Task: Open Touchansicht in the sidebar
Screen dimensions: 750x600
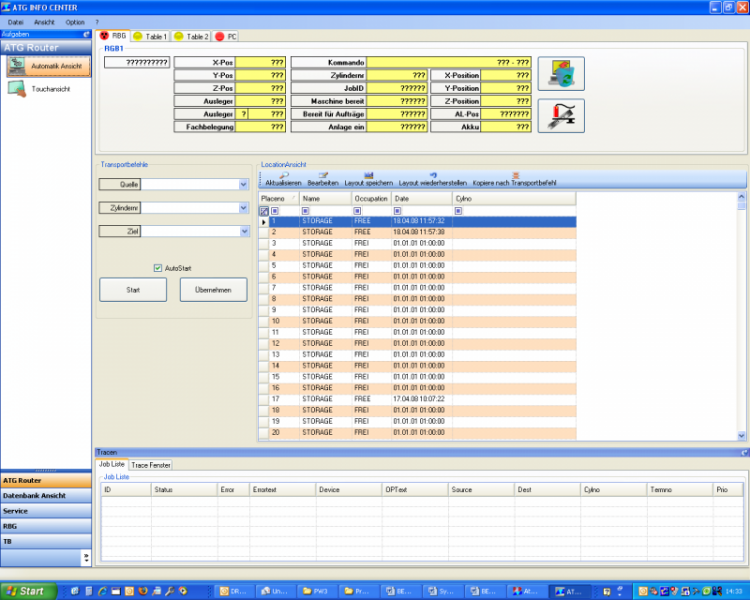Action: pos(47,89)
